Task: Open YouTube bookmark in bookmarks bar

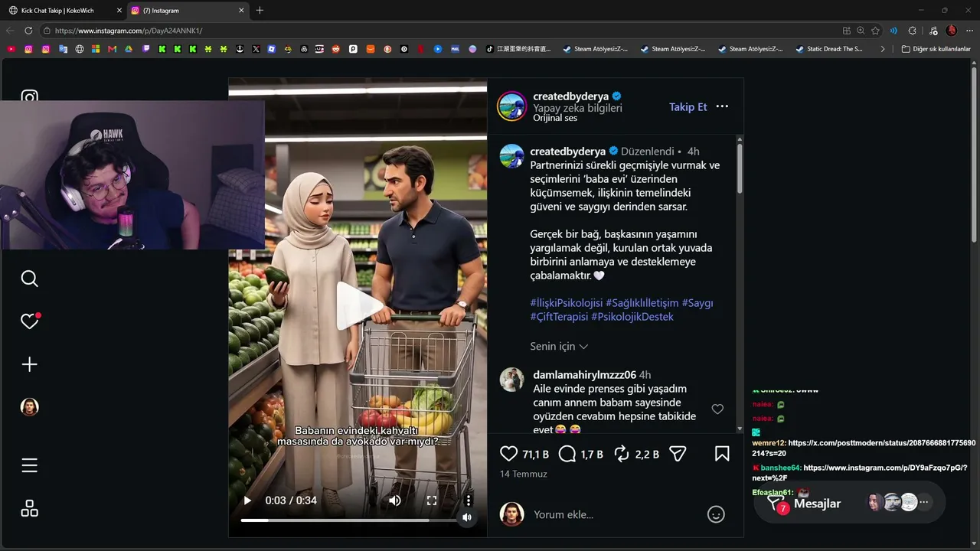Action: [11, 49]
